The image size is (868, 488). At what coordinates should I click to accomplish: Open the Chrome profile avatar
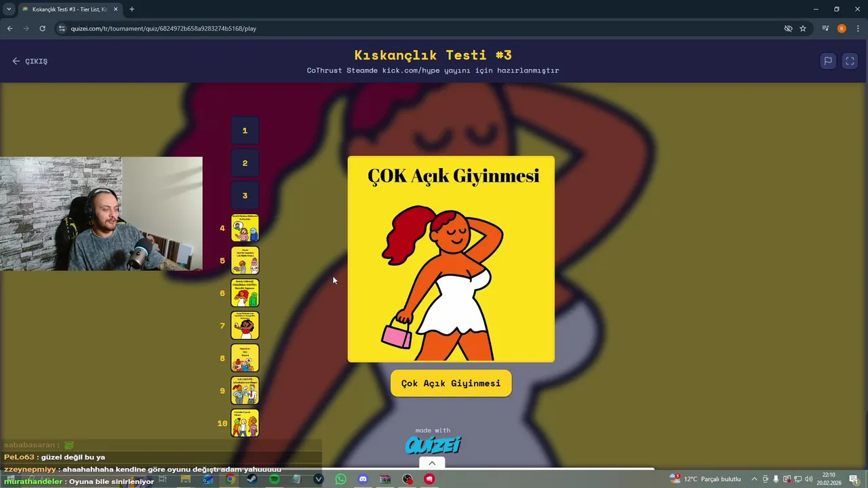(x=842, y=28)
